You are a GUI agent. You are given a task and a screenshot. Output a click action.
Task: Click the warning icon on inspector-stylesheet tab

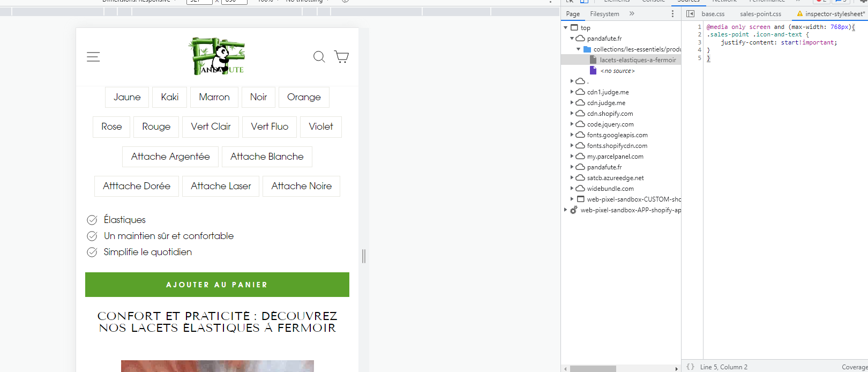click(800, 14)
